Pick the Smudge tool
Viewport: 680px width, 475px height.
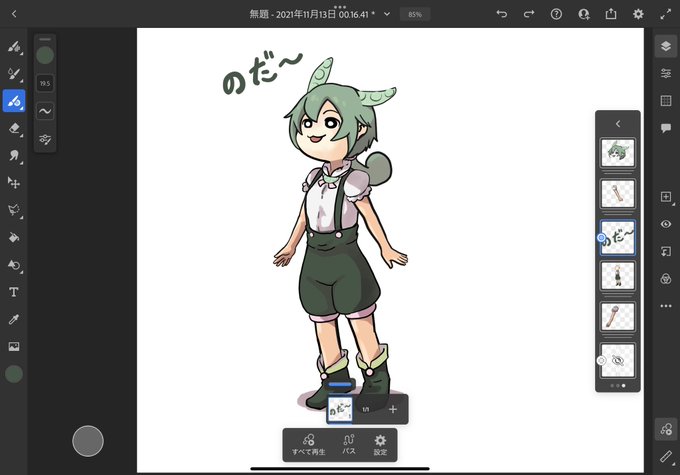[x=14, y=155]
